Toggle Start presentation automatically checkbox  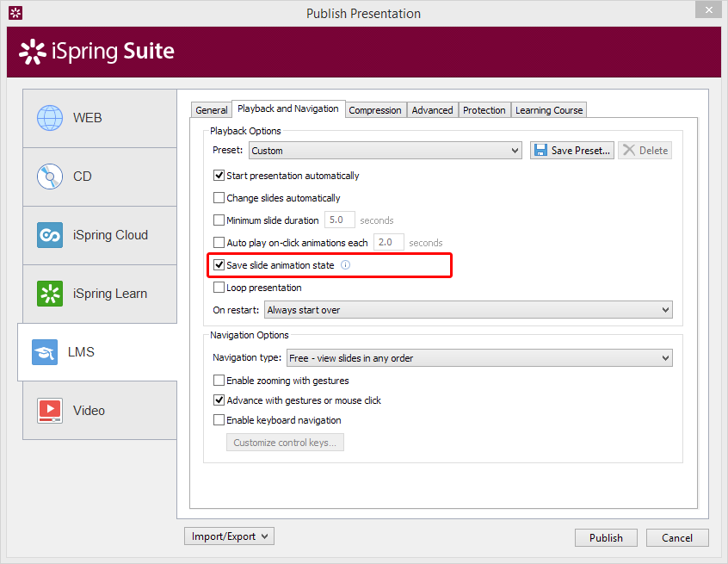click(219, 176)
